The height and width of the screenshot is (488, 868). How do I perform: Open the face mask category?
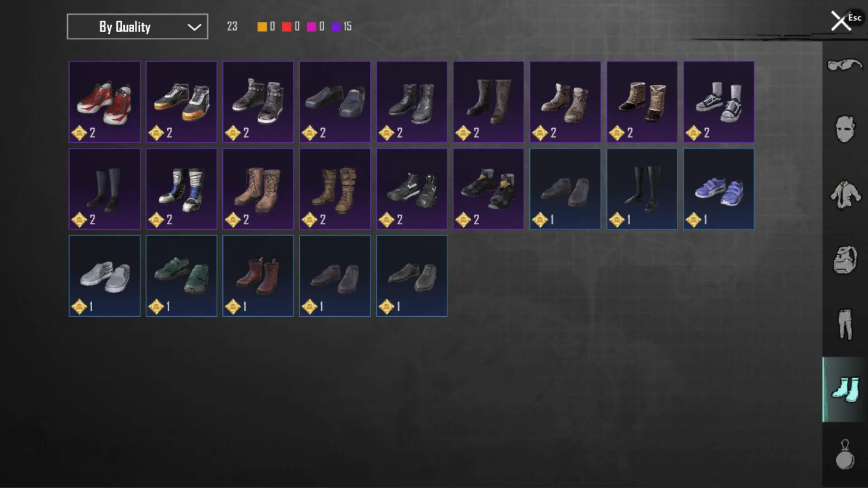(x=844, y=129)
